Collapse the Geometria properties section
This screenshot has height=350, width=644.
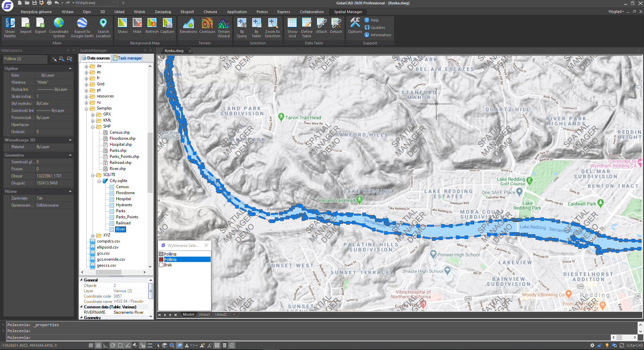(x=70, y=155)
